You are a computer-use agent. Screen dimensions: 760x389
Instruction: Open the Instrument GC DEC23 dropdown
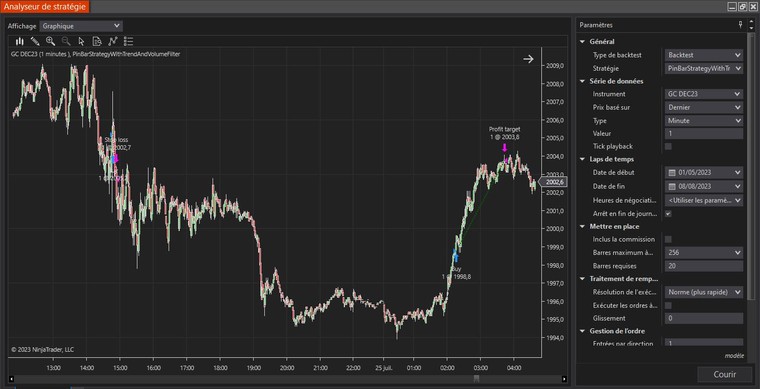tap(704, 94)
